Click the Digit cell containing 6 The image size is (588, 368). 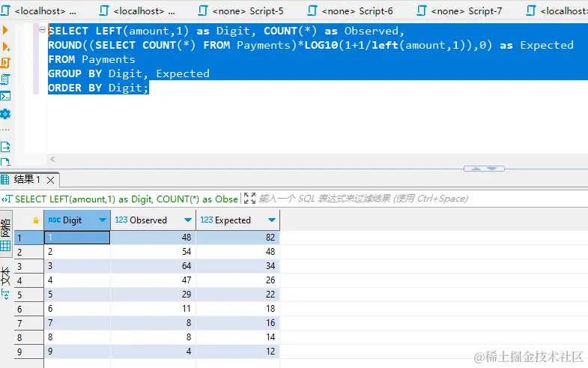pyautogui.click(x=77, y=309)
